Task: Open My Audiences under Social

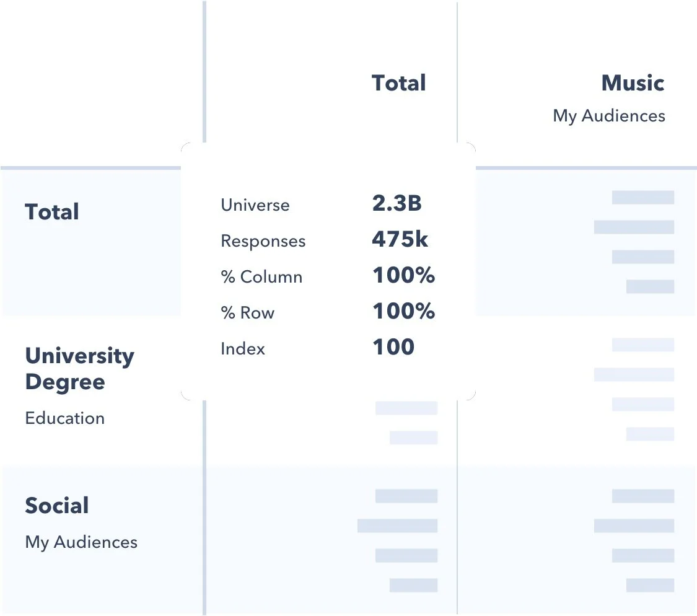Action: pyautogui.click(x=81, y=543)
